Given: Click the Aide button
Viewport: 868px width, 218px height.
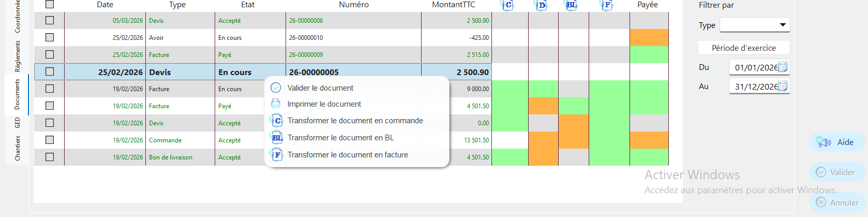Looking at the screenshot, I should point(837,142).
